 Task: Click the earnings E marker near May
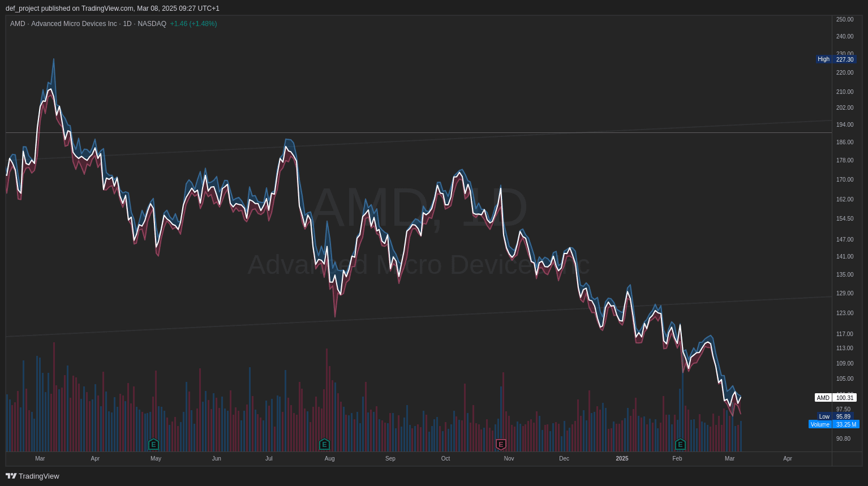(153, 444)
